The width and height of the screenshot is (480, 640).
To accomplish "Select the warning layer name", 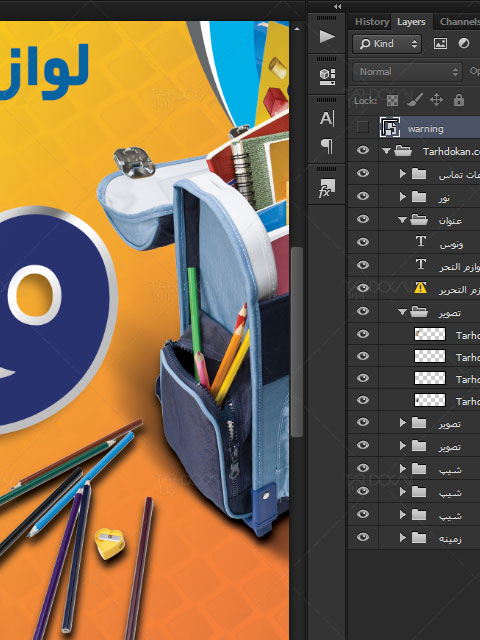I will point(425,129).
